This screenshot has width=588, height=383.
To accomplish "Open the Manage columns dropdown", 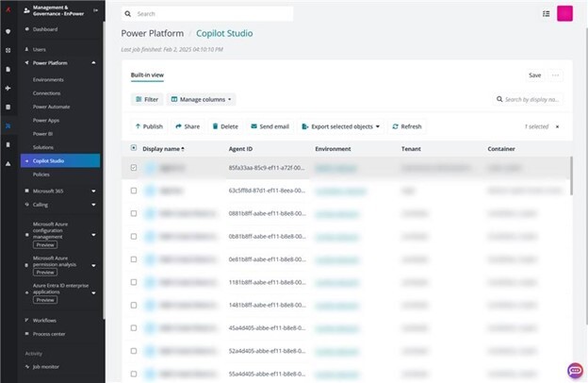I will pos(202,99).
